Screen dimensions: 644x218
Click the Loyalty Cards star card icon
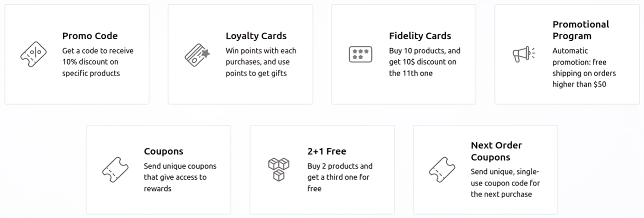(x=197, y=54)
